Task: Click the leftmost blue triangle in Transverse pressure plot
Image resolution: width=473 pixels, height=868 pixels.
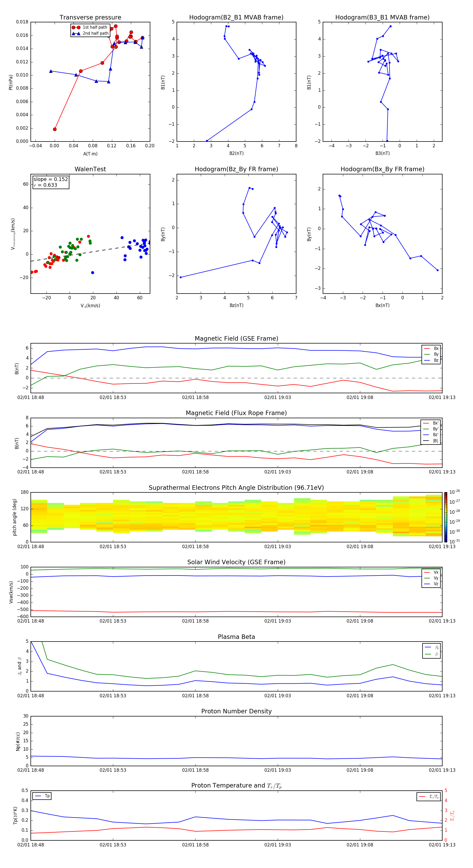Action: pos(51,71)
